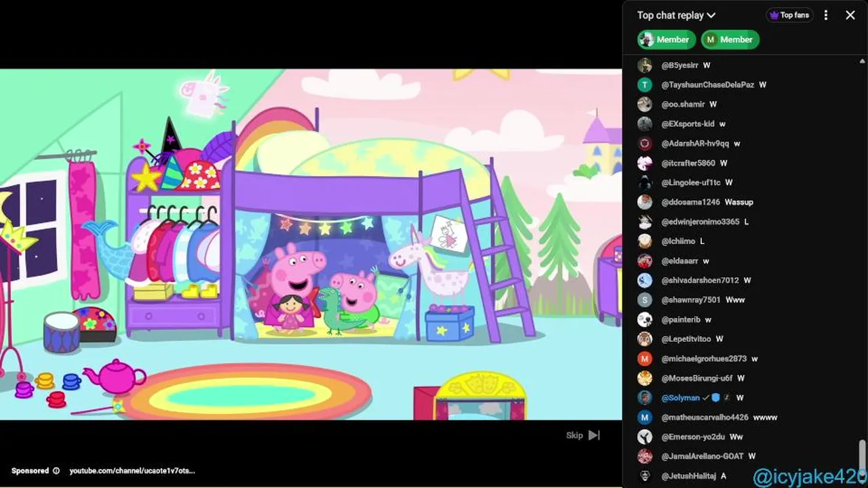Click username @JamalArellano-GOAT in chat

click(702, 456)
